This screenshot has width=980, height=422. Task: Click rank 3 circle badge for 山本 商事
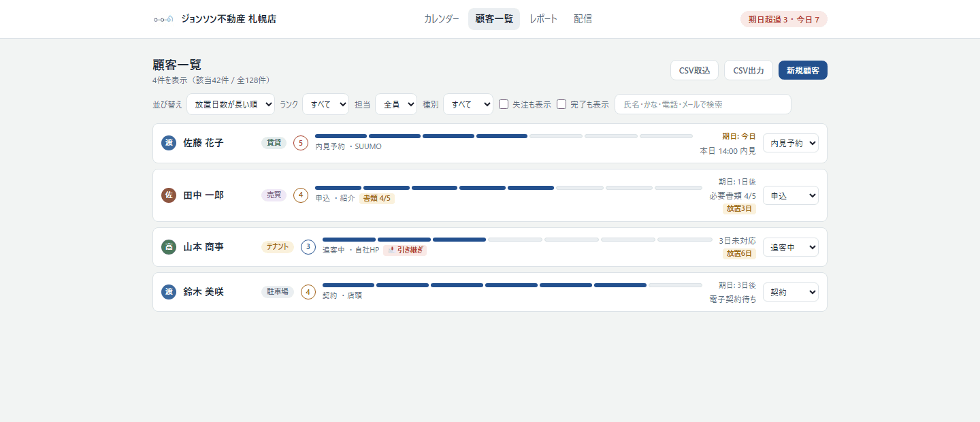[x=308, y=247]
